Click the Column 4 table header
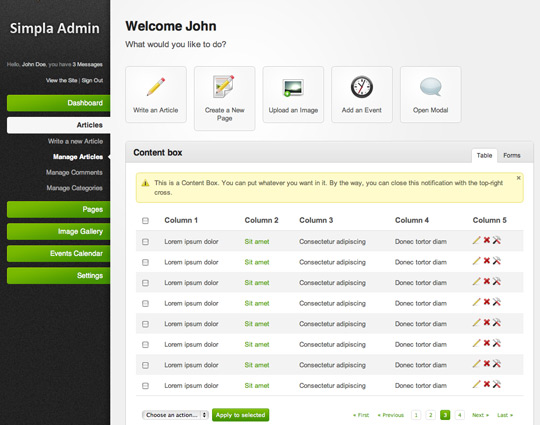This screenshot has width=540, height=425. coord(412,220)
